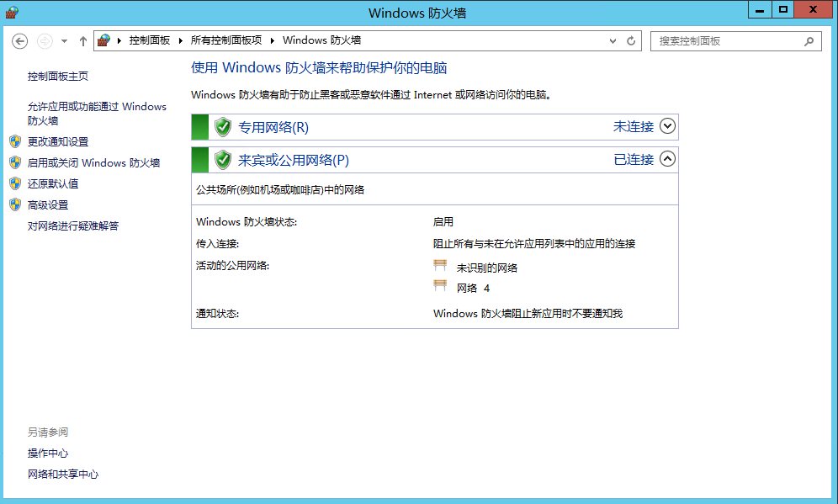Click the 通知状态: label
Viewport: 838px width, 504px height.
(x=217, y=314)
